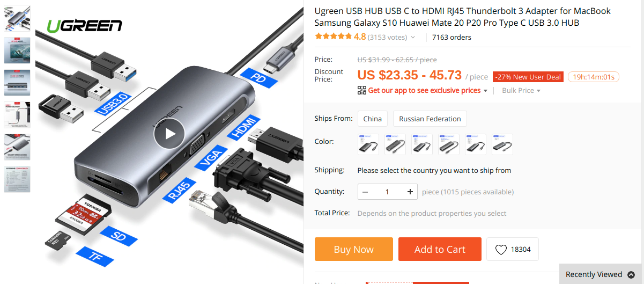Play the product video
Screen dimensions: 644x284
pos(169,134)
